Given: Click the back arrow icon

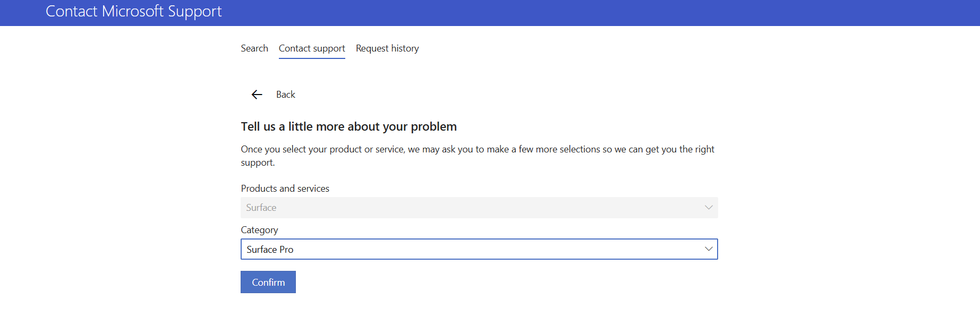Looking at the screenshot, I should pyautogui.click(x=257, y=95).
